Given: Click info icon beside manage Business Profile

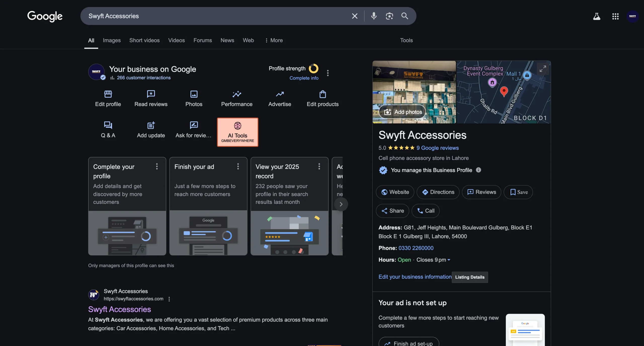Looking at the screenshot, I should click(478, 170).
